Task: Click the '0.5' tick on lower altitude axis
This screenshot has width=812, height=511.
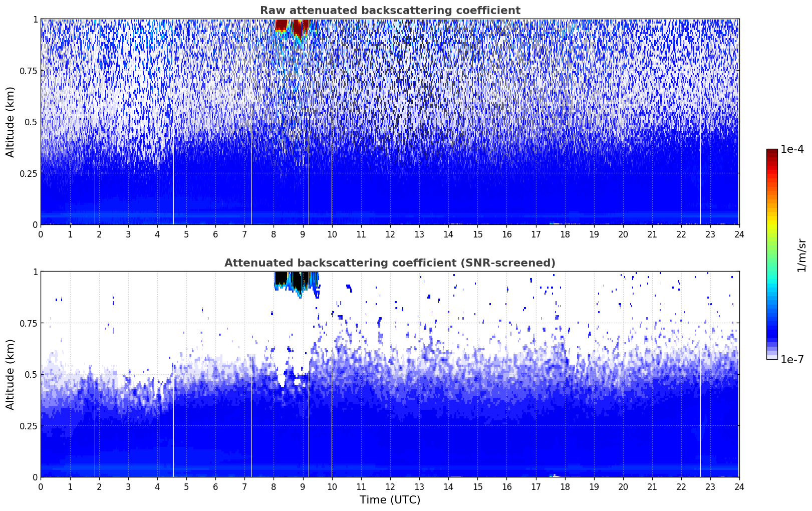Action: pyautogui.click(x=31, y=374)
